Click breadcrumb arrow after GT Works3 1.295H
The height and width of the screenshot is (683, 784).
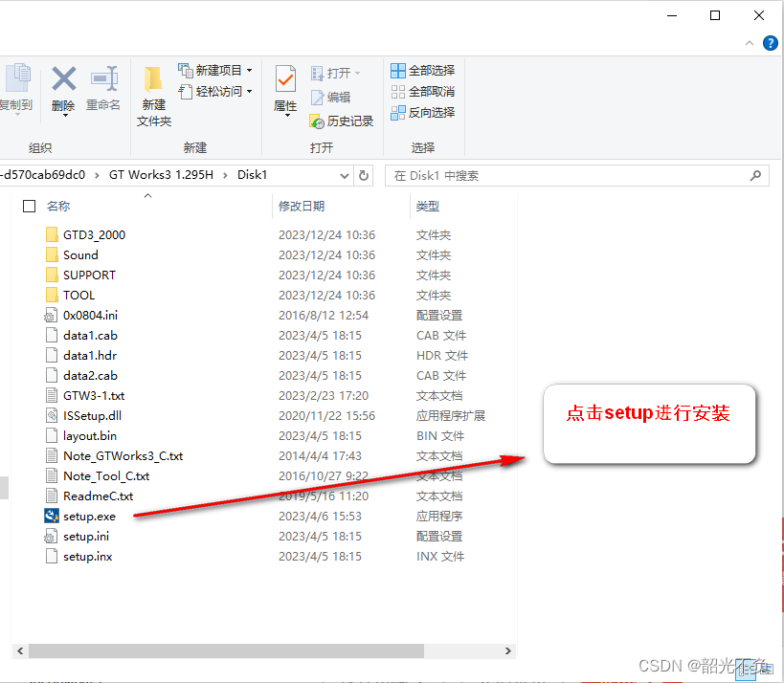coord(226,175)
